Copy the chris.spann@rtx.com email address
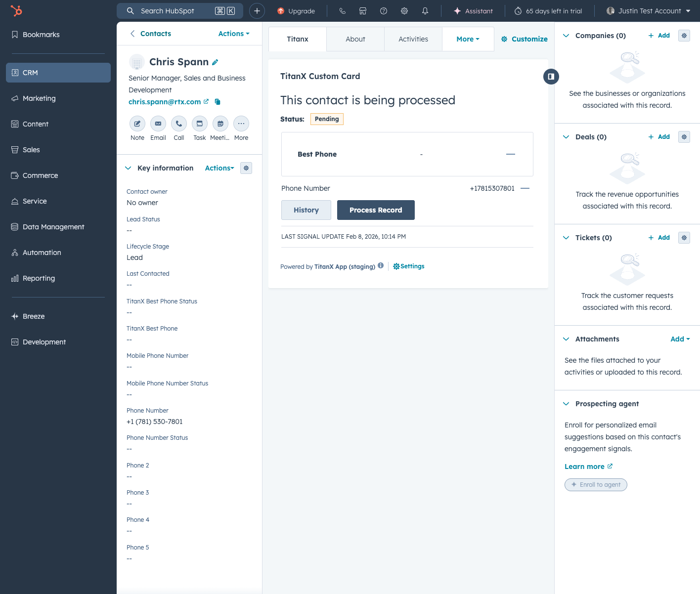Image resolution: width=700 pixels, height=594 pixels. click(218, 102)
